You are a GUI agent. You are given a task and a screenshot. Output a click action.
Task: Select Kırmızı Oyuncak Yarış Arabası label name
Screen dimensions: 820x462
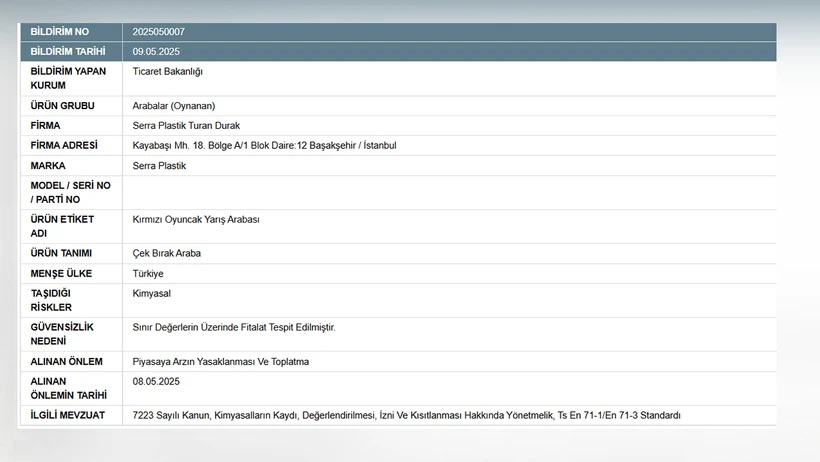pos(196,219)
